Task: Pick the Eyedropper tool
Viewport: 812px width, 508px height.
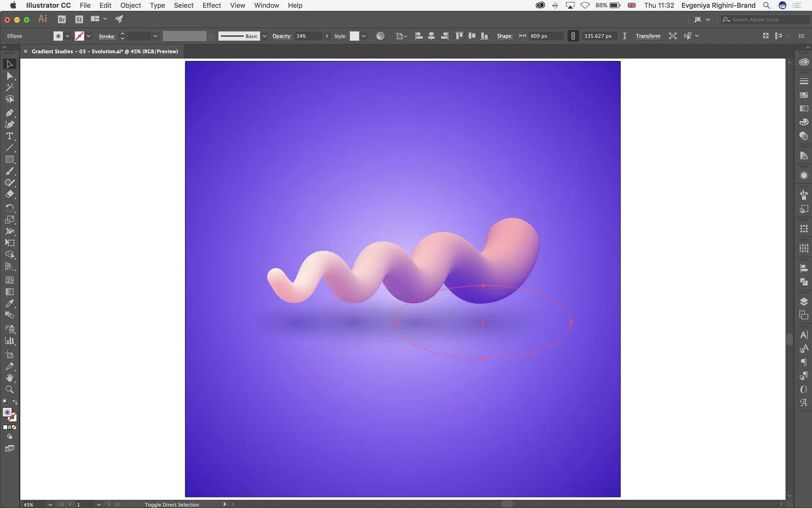Action: point(9,303)
